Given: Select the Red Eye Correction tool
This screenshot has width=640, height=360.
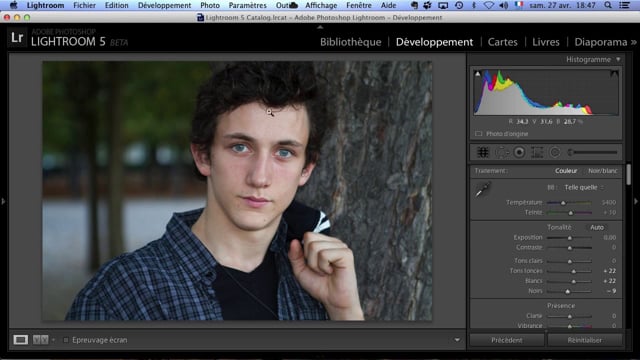Looking at the screenshot, I should point(519,152).
